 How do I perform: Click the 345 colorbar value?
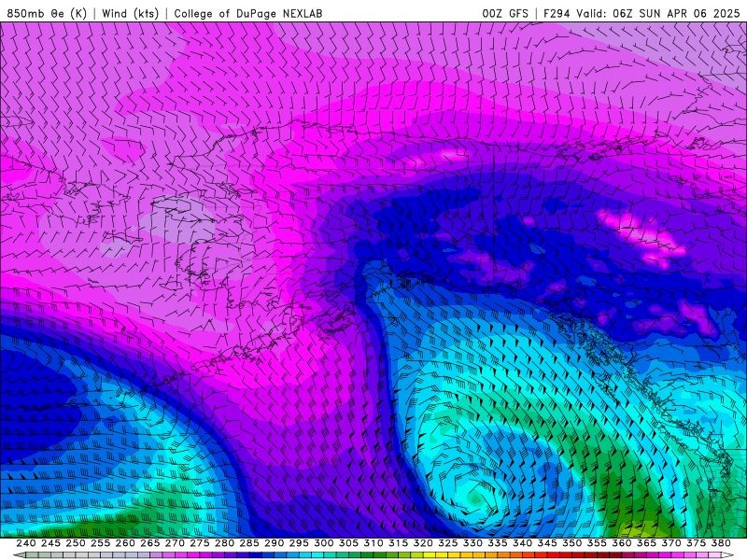[x=547, y=543]
